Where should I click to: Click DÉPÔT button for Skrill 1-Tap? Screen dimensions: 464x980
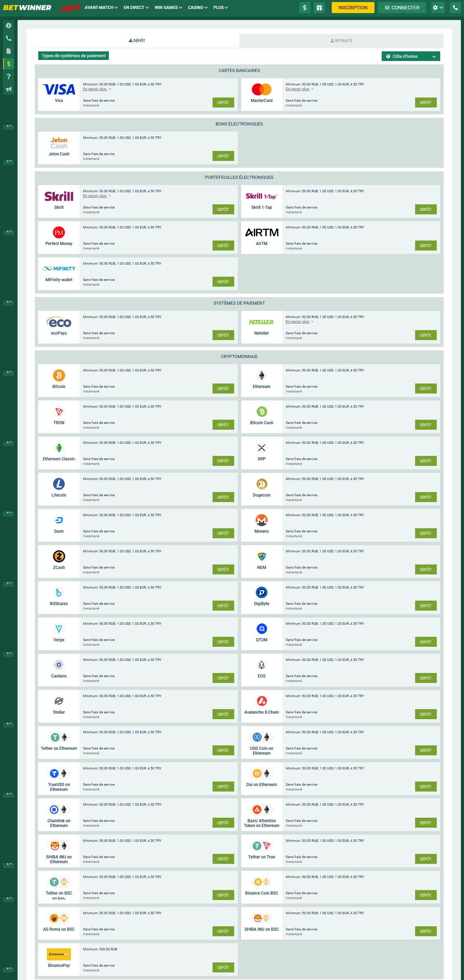click(425, 209)
